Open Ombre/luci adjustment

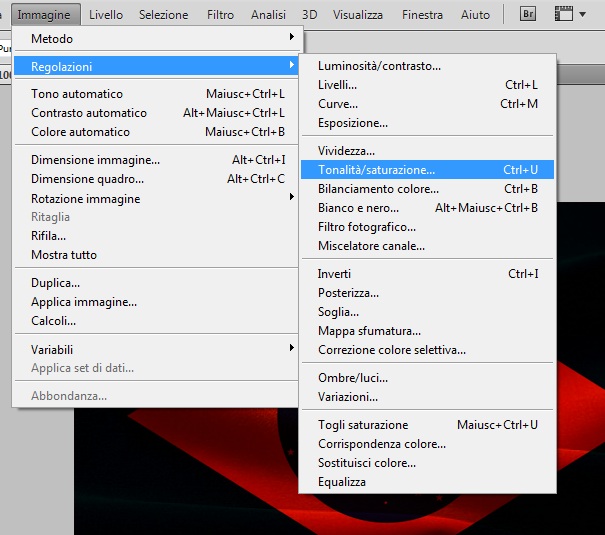click(x=427, y=378)
